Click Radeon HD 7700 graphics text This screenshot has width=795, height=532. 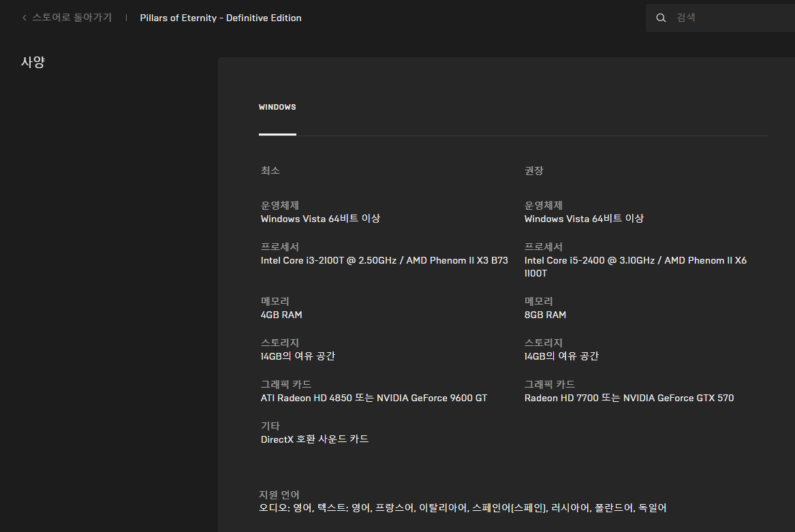click(629, 398)
